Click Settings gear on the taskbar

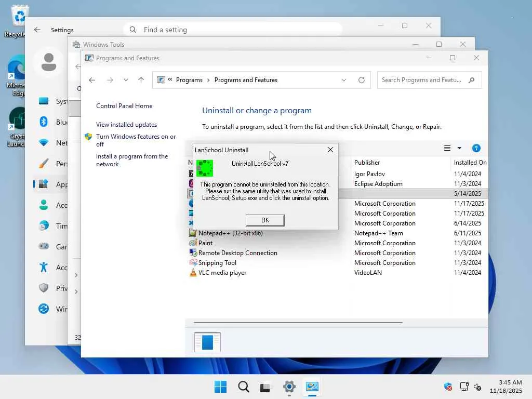[x=289, y=387]
